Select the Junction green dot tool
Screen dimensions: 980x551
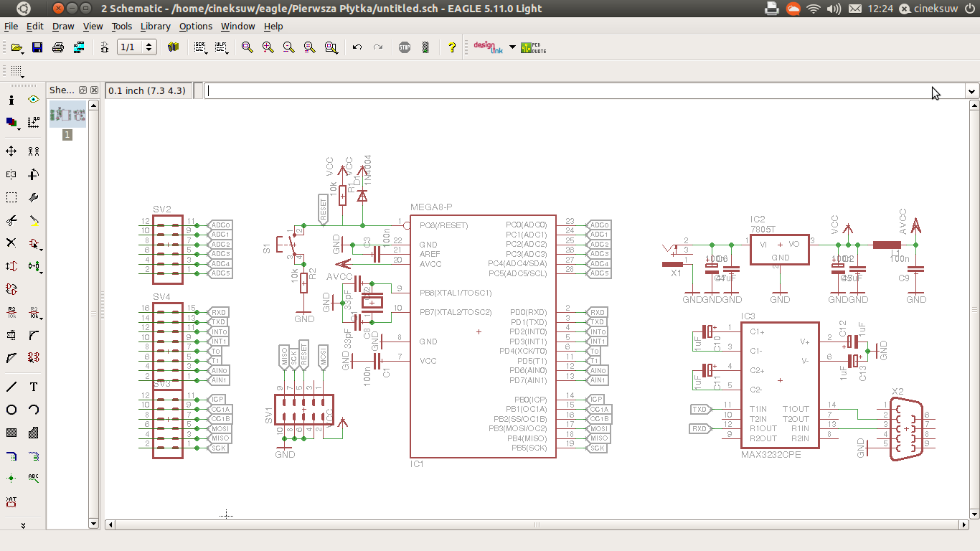point(11,478)
